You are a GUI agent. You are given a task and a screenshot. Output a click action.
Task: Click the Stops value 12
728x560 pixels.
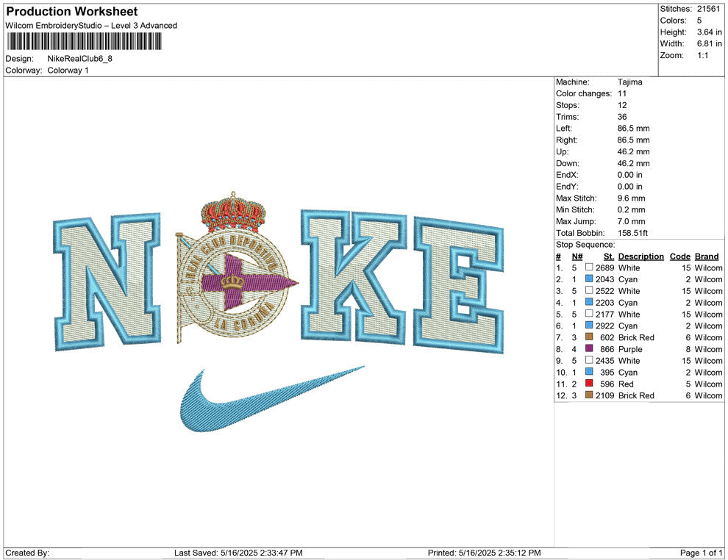click(622, 105)
